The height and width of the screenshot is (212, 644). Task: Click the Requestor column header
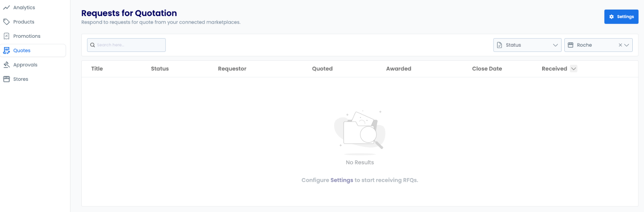(x=232, y=69)
